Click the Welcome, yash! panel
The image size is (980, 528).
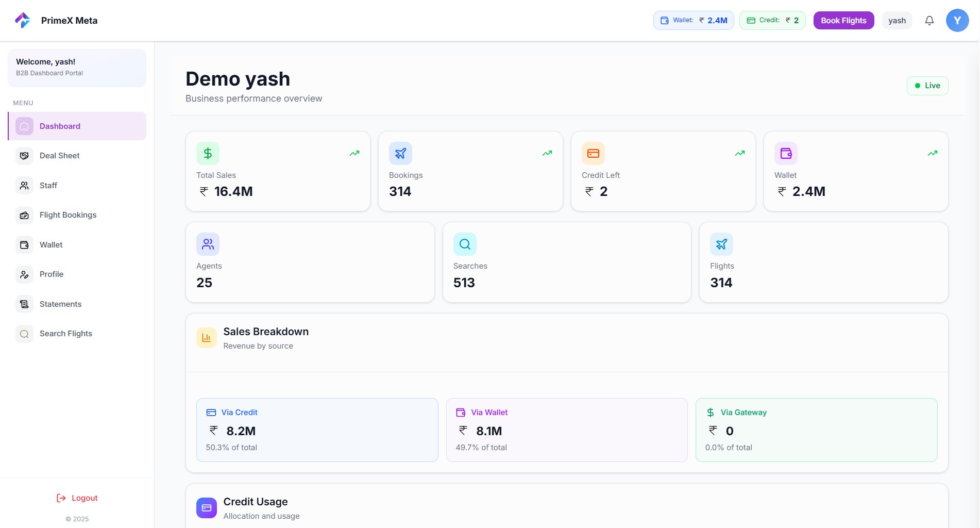(77, 68)
